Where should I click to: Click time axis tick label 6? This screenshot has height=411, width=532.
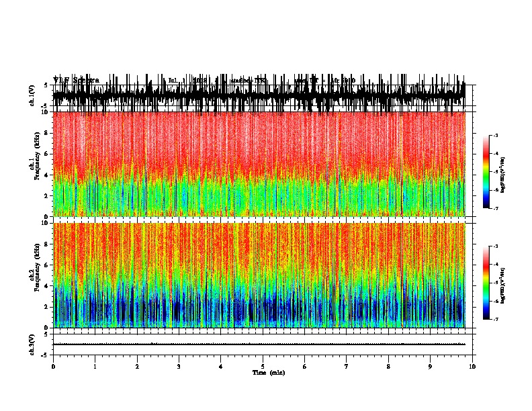tap(305, 367)
